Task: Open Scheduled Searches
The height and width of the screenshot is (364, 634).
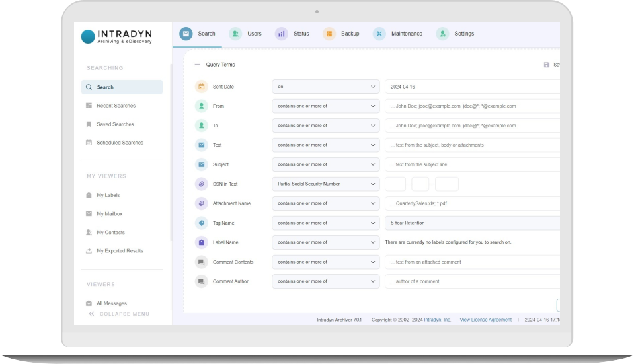Action: tap(115, 143)
